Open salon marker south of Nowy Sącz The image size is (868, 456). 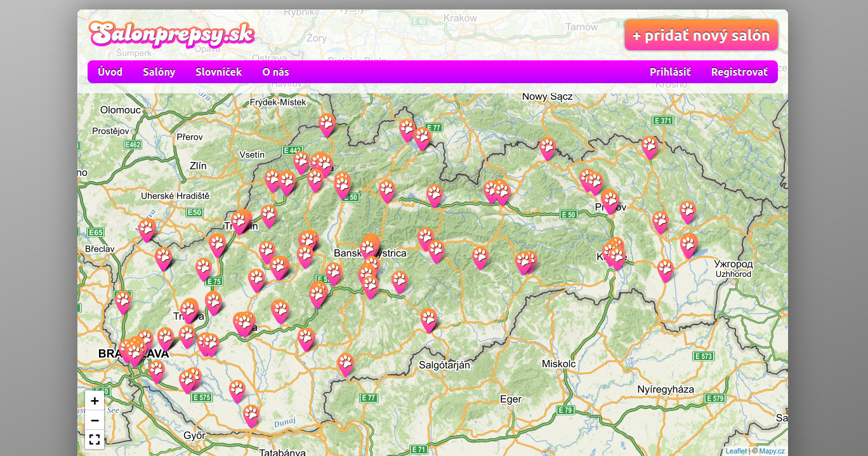tap(547, 148)
